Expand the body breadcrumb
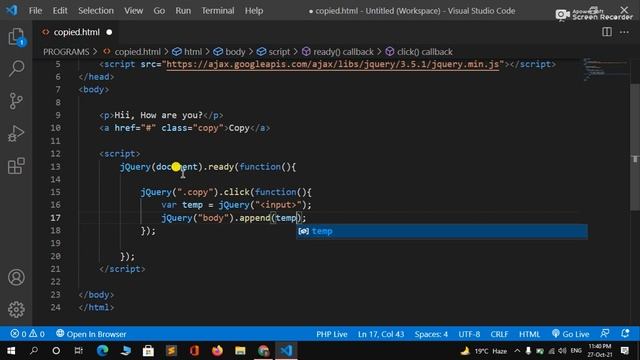Viewport: 640px width, 360px height. click(x=235, y=52)
